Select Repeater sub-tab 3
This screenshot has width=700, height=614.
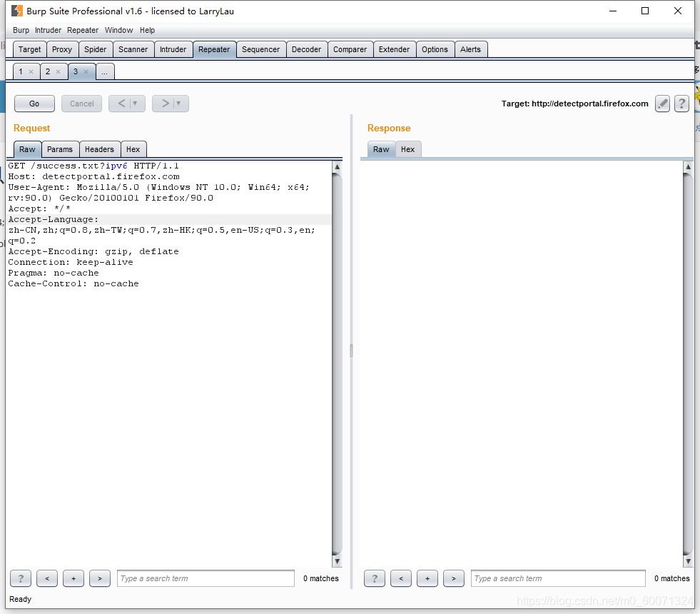[x=76, y=72]
